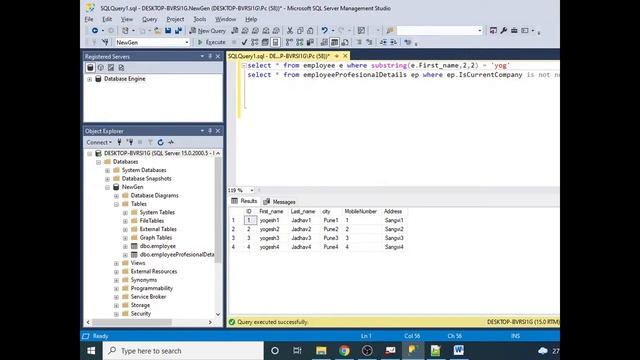Viewport: 640px width, 360px height.
Task: Open Chrome from the taskbar
Action: click(344, 351)
